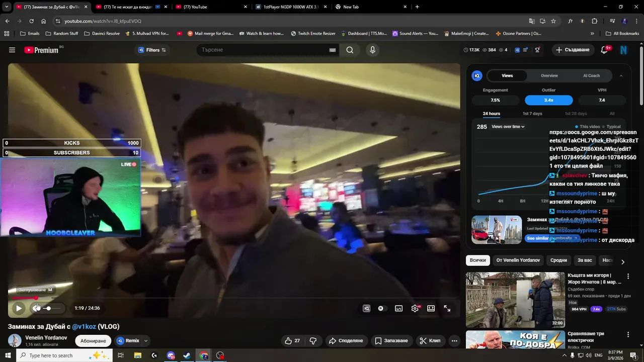Enter full screen mode
The image size is (644, 362).
447,308
